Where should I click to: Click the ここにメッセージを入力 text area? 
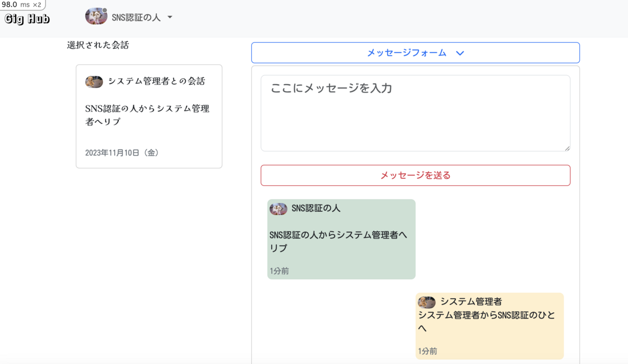pyautogui.click(x=415, y=113)
